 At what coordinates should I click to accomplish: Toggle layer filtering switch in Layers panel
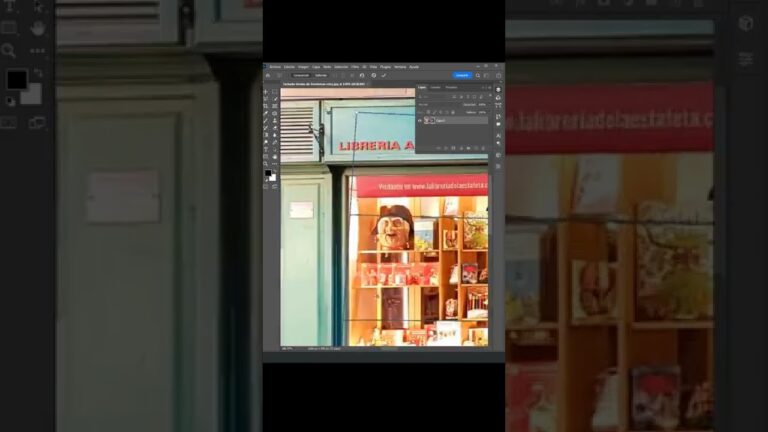point(490,95)
